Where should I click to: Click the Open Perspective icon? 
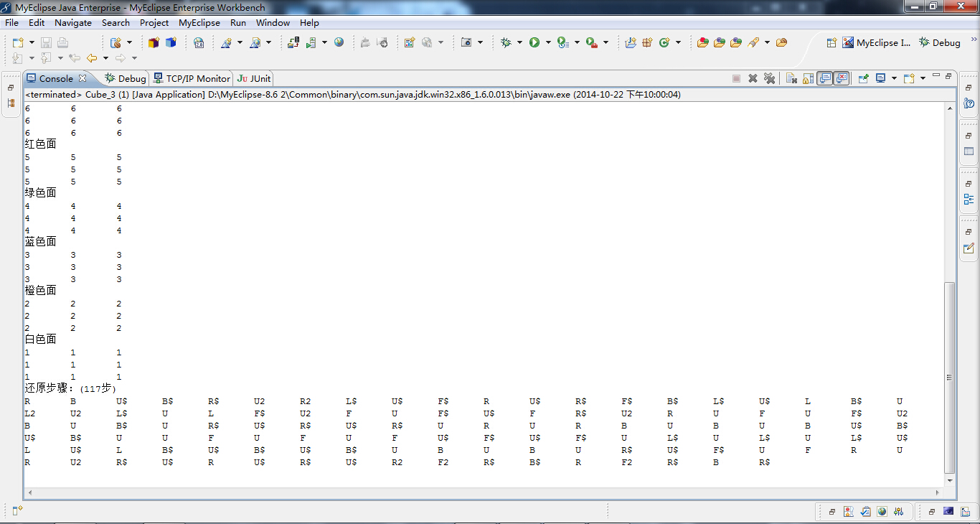[x=831, y=43]
